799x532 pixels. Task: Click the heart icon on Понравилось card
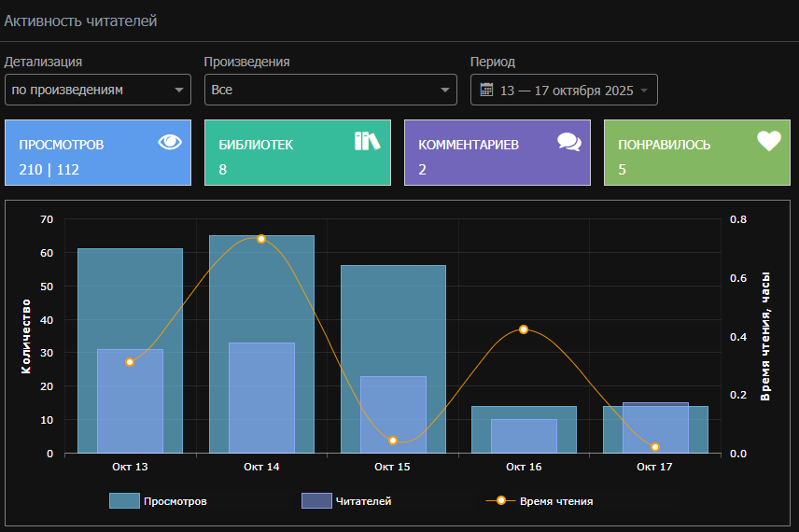tap(768, 142)
